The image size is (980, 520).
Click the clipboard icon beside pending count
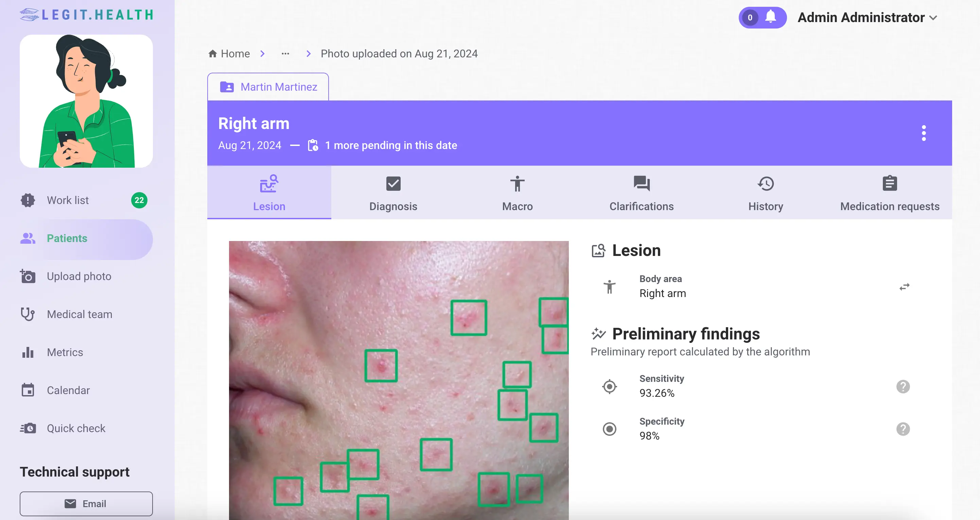313,145
